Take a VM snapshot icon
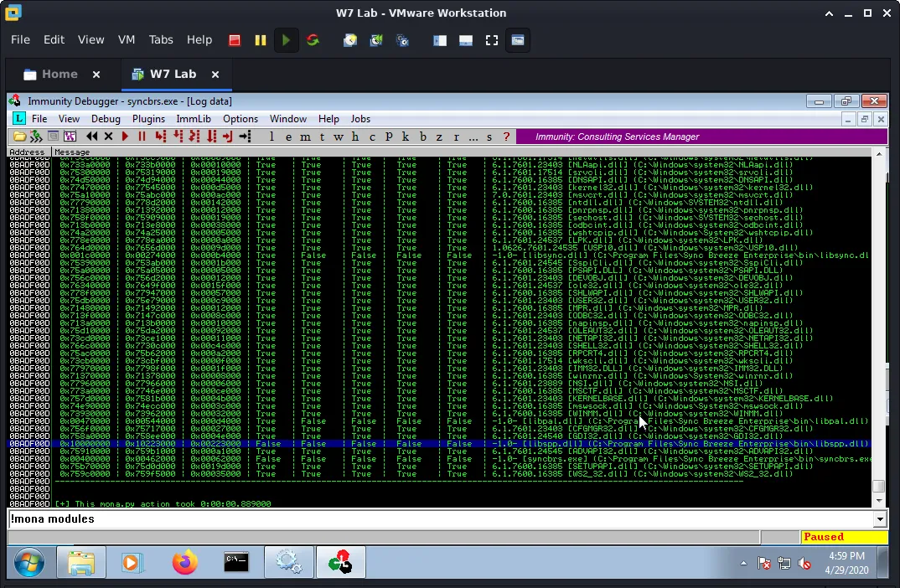 pos(350,40)
